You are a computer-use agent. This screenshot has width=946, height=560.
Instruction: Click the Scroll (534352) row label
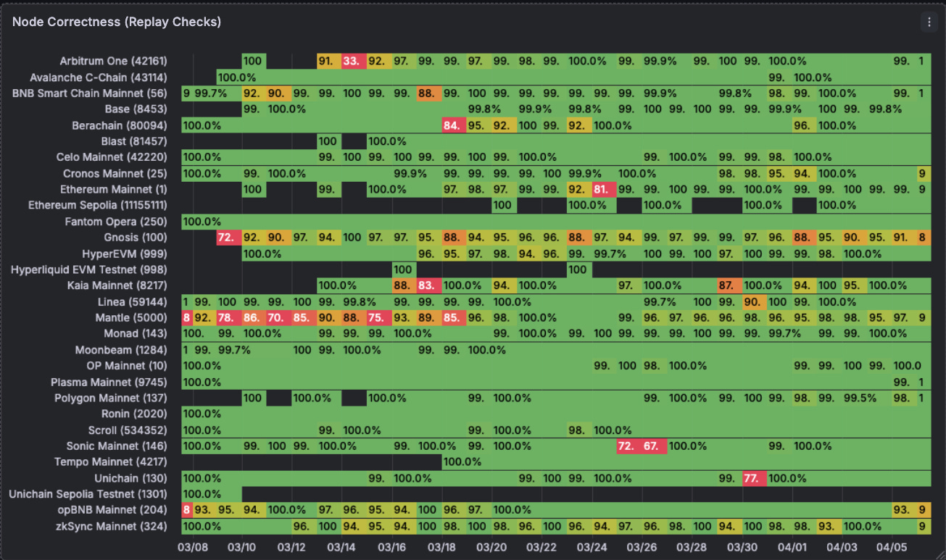tap(129, 430)
